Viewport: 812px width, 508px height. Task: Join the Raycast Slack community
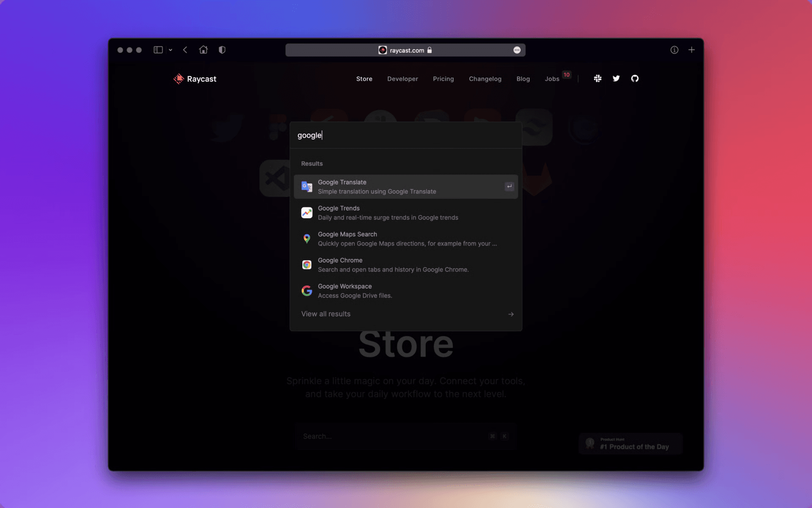[x=598, y=79]
